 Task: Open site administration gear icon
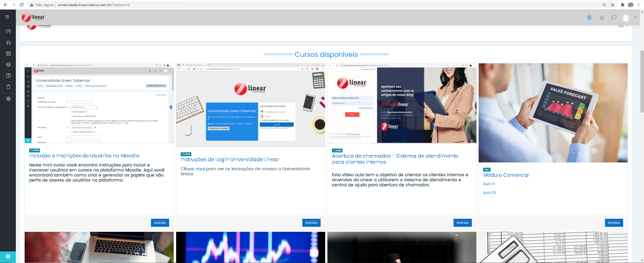click(8, 99)
